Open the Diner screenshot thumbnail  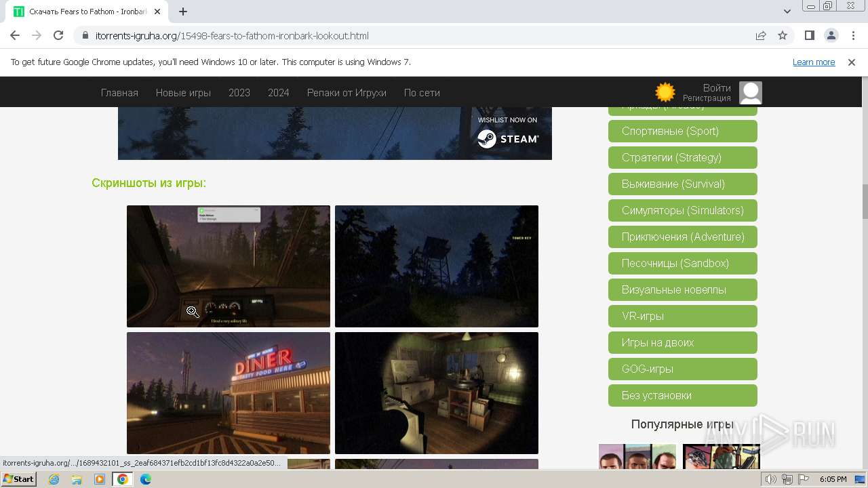pos(229,393)
